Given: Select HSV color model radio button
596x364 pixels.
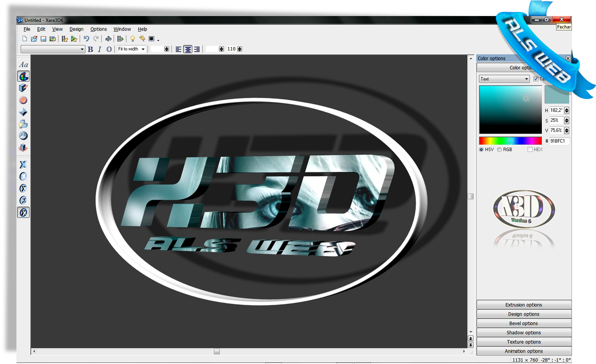Looking at the screenshot, I should (x=481, y=150).
